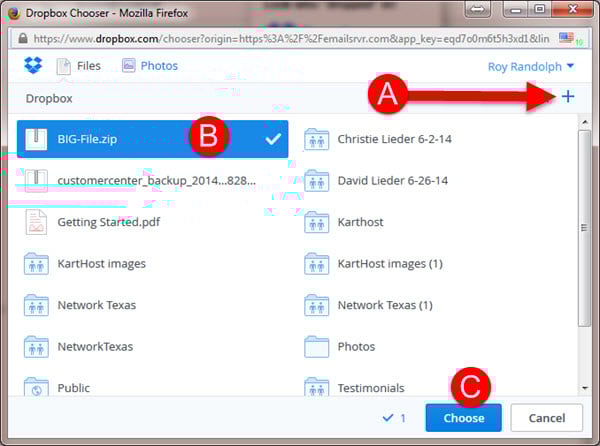Screen dimensions: 600x446
Task: Click the Cancel button
Action: 546,418
